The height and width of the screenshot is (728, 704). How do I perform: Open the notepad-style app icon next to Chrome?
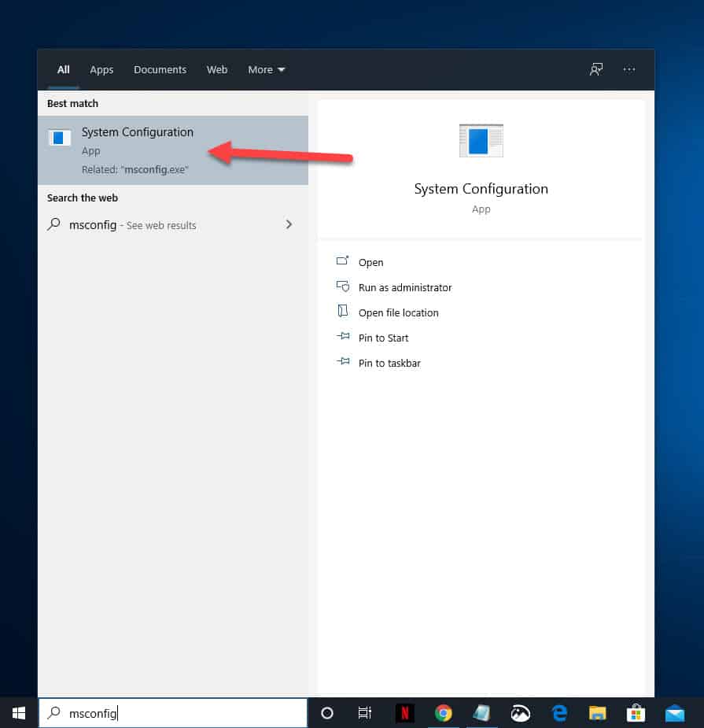pos(481,713)
